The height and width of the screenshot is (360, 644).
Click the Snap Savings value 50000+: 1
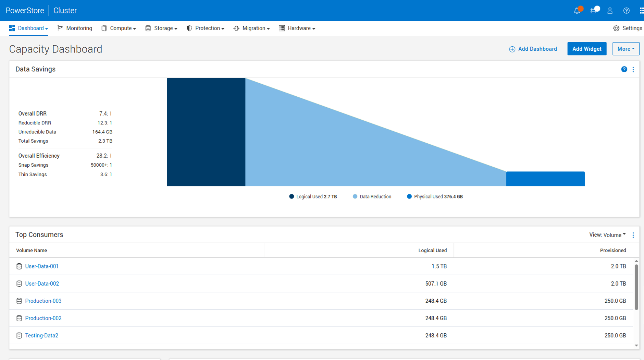(x=101, y=165)
